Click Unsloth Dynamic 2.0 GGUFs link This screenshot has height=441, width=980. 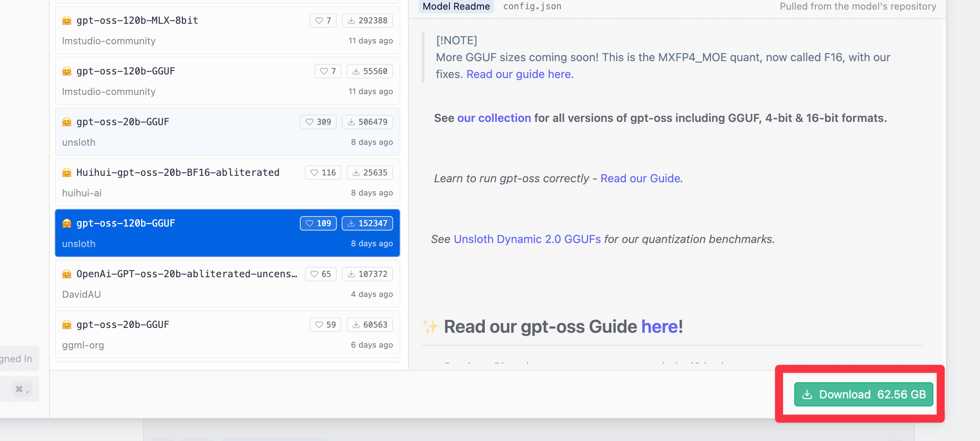527,239
